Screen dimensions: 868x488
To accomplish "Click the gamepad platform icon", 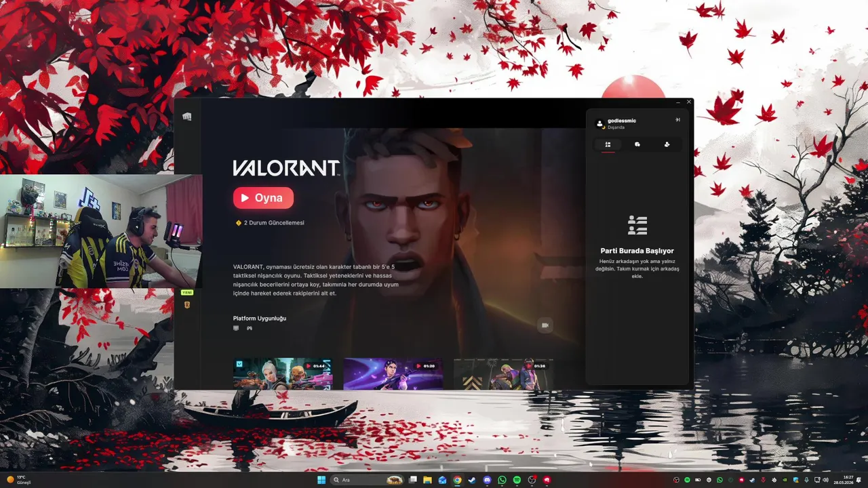I will pos(249,328).
